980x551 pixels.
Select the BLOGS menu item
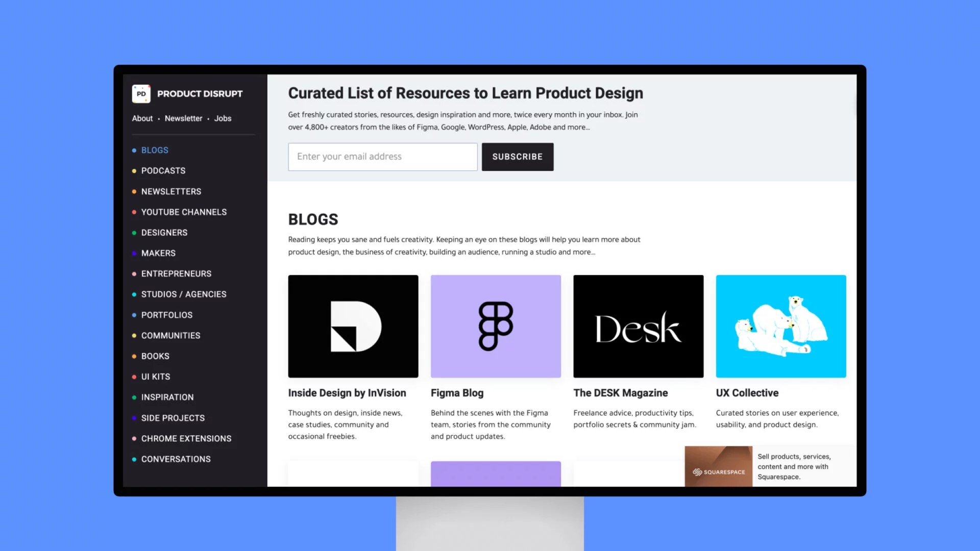[x=155, y=149]
